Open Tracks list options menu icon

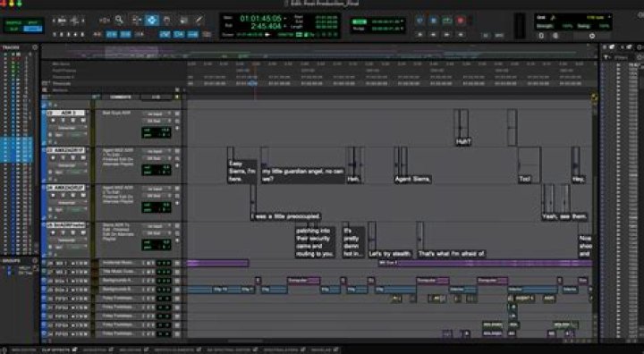tap(35, 47)
